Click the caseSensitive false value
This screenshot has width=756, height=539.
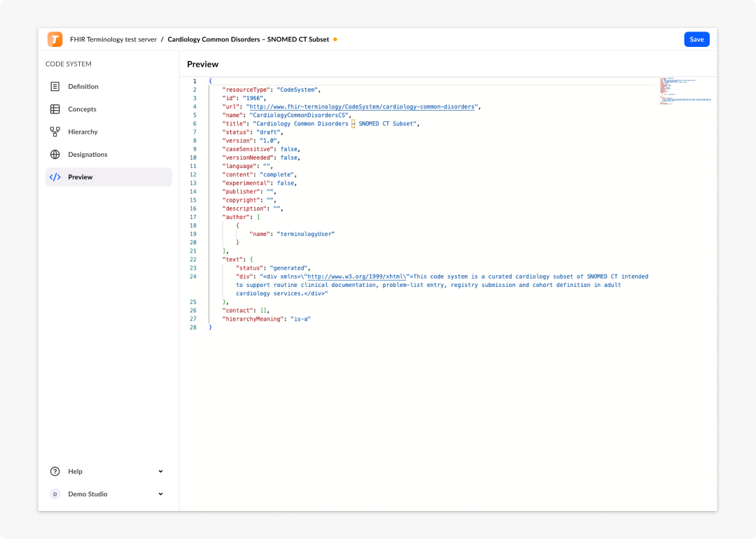(289, 149)
